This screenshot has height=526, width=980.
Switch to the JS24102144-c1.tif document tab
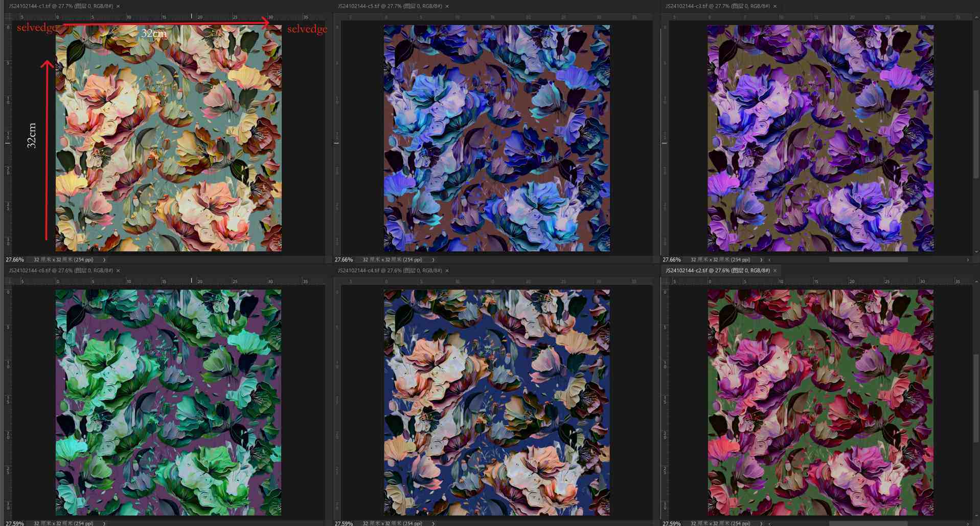click(60, 6)
